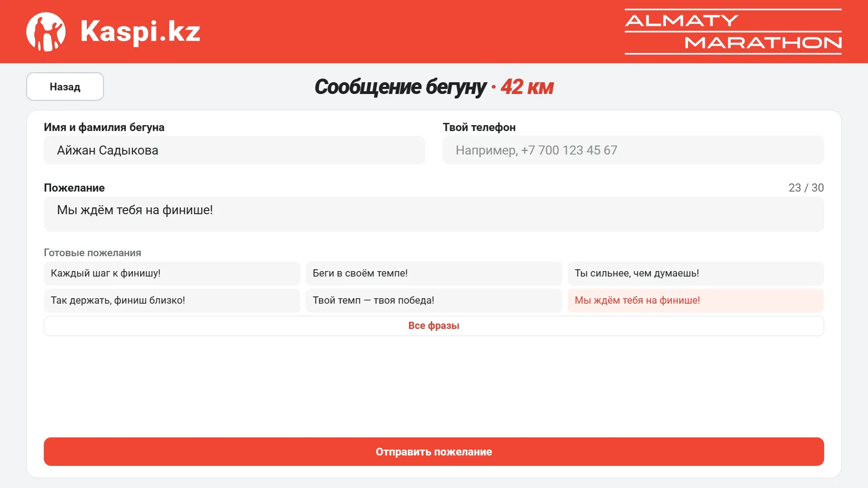Click the 42 км distance label
868x488 pixels.
pyautogui.click(x=527, y=87)
